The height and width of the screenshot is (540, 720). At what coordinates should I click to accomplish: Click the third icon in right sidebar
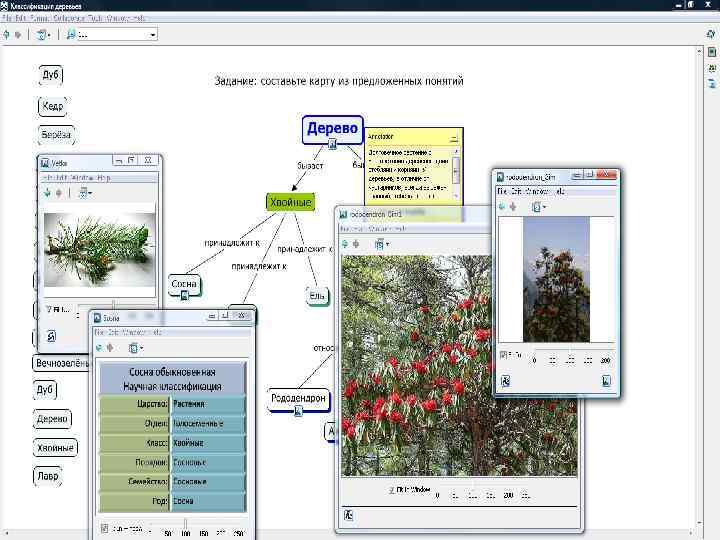pyautogui.click(x=711, y=68)
